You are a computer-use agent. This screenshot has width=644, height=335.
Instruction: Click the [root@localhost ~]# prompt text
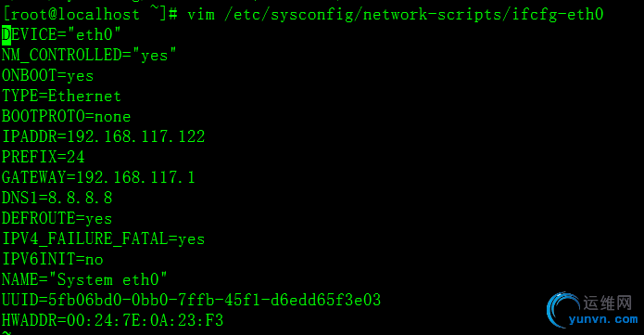[x=91, y=15]
